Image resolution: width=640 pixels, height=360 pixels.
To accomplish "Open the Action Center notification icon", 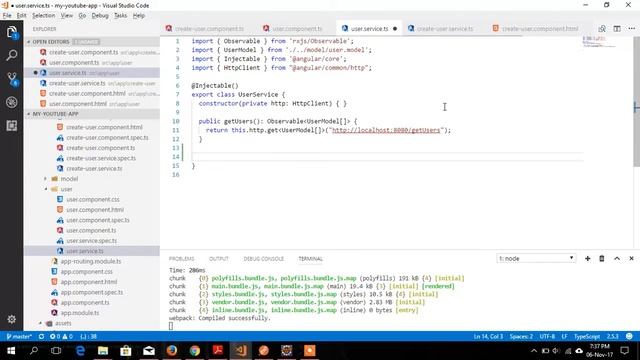I will (624, 351).
